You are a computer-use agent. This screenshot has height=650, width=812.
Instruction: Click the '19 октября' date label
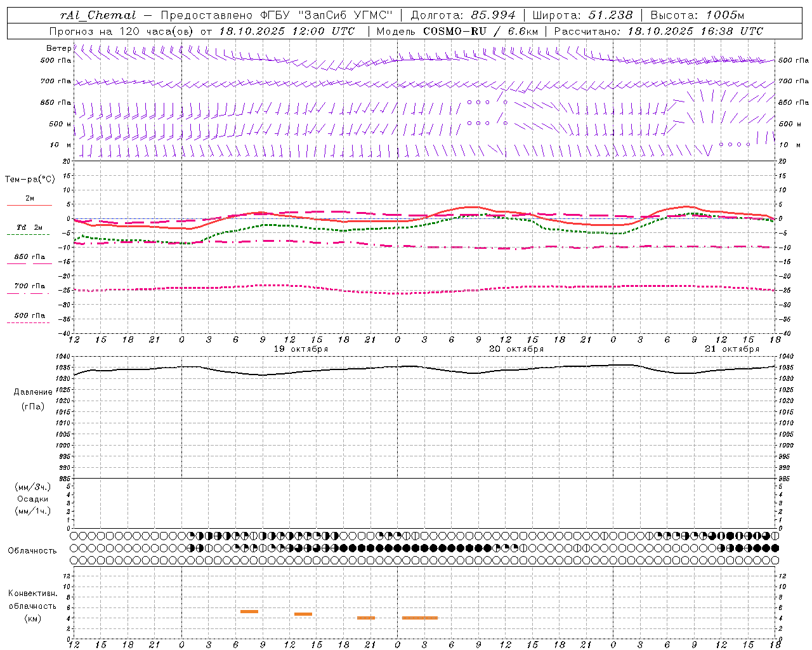click(301, 349)
